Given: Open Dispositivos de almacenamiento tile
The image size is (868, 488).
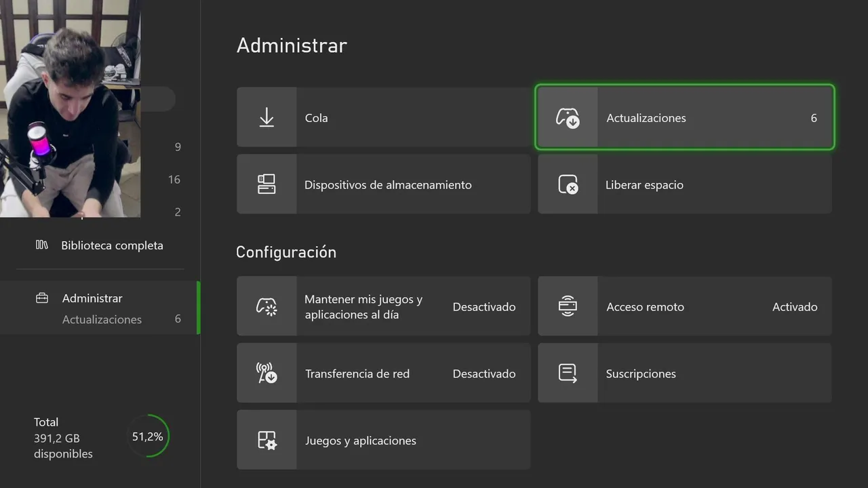Looking at the screenshot, I should [388, 185].
